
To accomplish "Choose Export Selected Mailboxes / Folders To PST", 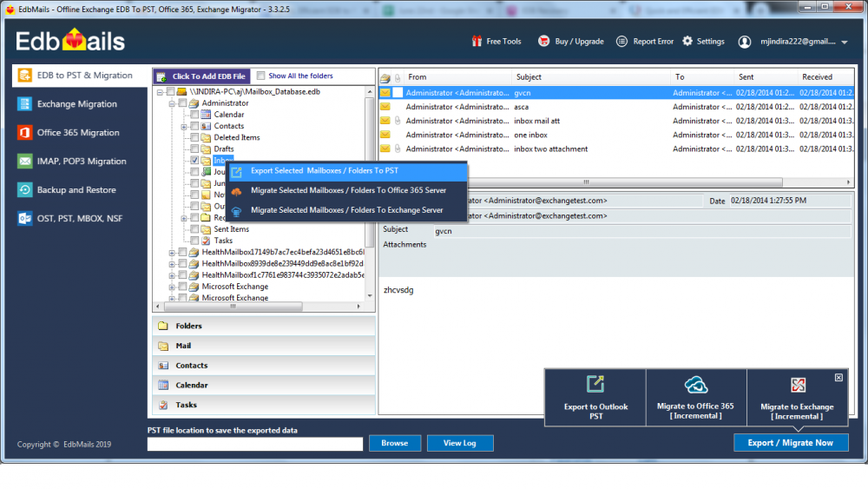I will (324, 171).
